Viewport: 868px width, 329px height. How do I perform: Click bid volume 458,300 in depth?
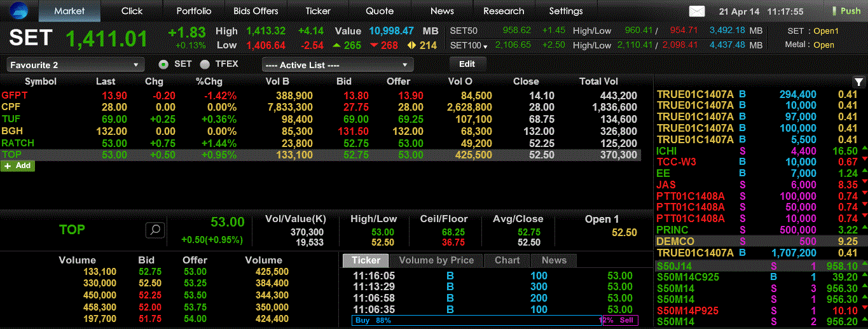100,307
